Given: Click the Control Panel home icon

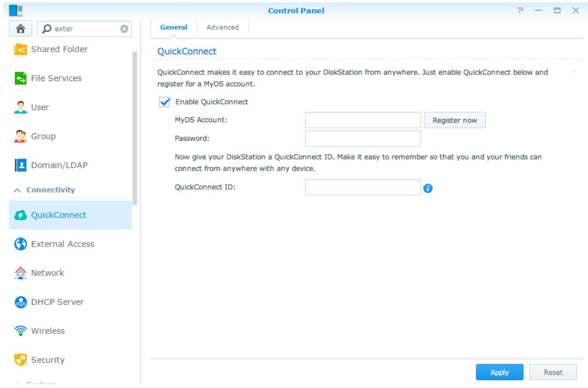Looking at the screenshot, I should [21, 28].
